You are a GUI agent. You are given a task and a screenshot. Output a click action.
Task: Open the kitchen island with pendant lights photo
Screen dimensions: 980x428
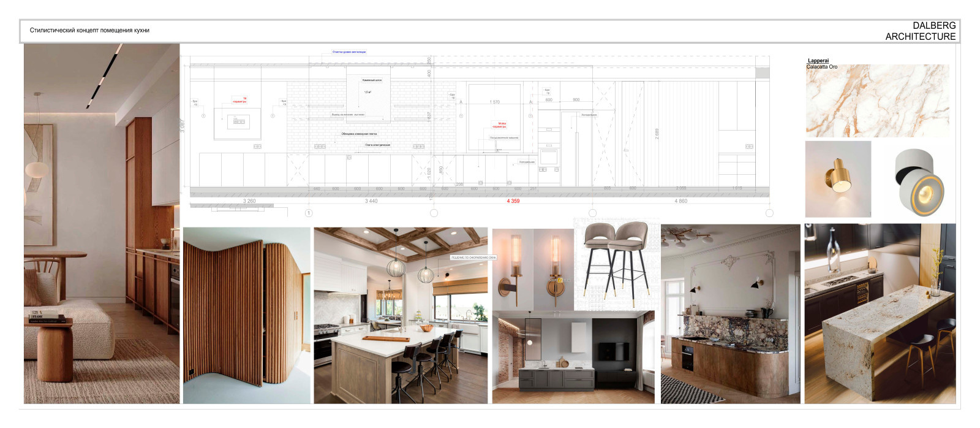(401, 315)
